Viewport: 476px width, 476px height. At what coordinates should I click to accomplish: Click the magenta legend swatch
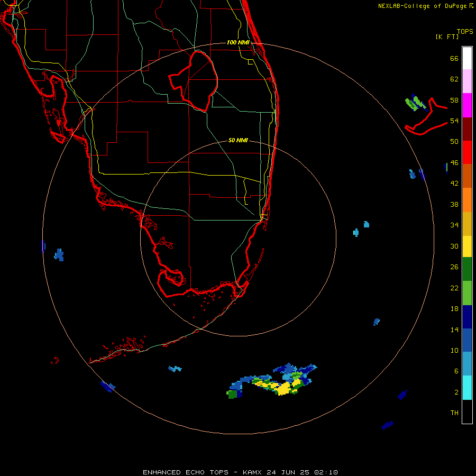point(467,105)
